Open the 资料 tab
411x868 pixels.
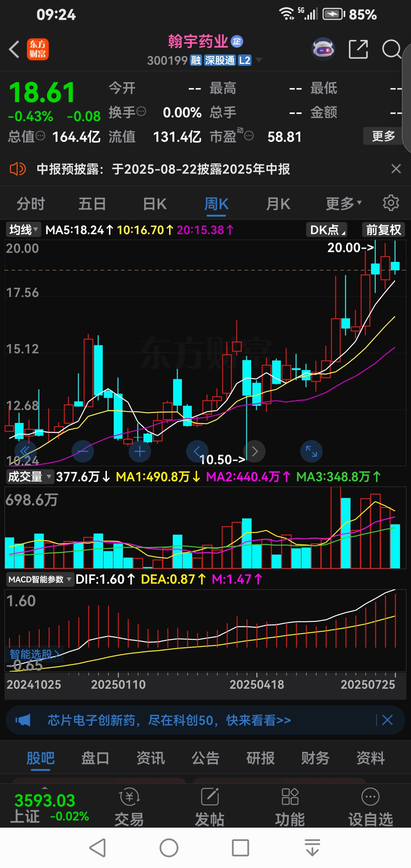(x=371, y=758)
